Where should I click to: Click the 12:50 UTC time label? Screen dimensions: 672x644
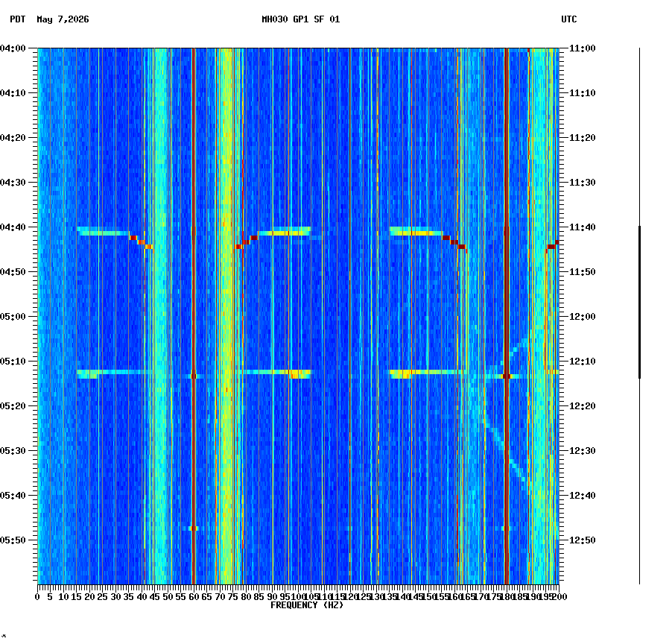pos(583,540)
